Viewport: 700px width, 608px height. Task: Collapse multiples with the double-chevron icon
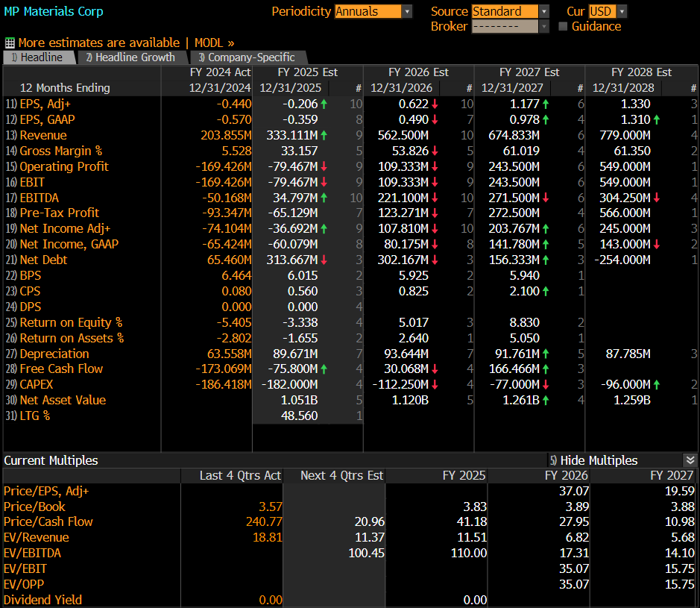pos(690,460)
